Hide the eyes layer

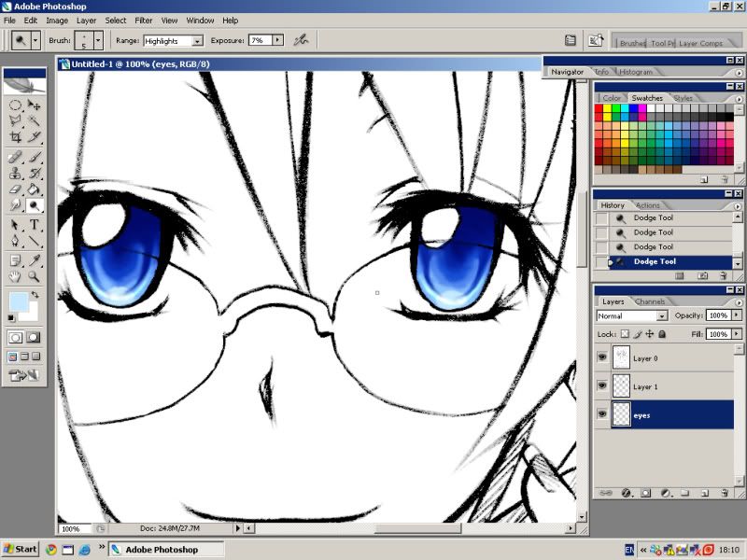(602, 413)
